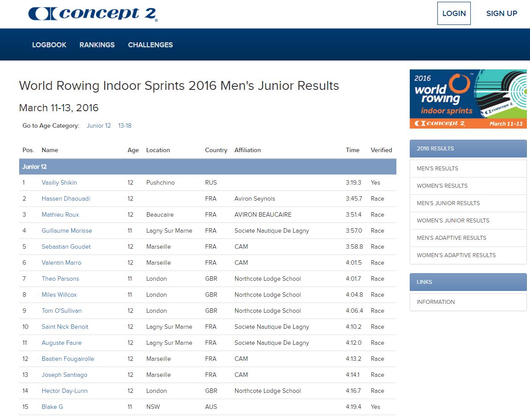Open Miles Willcox's profile
This screenshot has height=420, width=530.
pos(59,295)
